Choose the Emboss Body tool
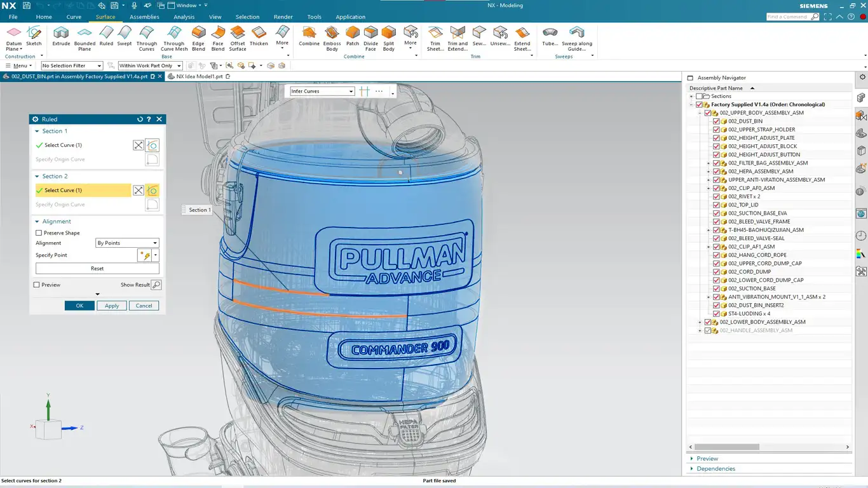This screenshot has width=868, height=488. pyautogui.click(x=332, y=38)
